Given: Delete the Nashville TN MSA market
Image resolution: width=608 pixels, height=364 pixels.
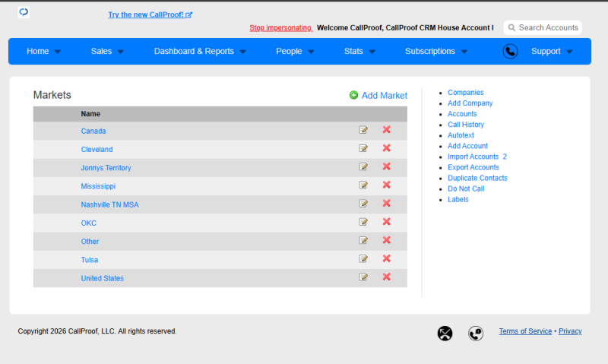Looking at the screenshot, I should [387, 203].
